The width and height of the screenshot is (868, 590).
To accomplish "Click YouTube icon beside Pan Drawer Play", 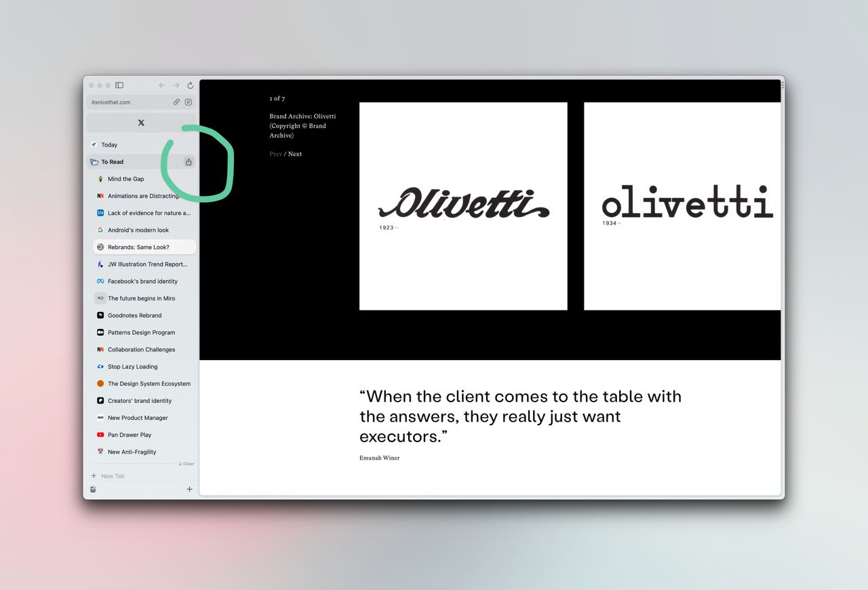I will 100,435.
